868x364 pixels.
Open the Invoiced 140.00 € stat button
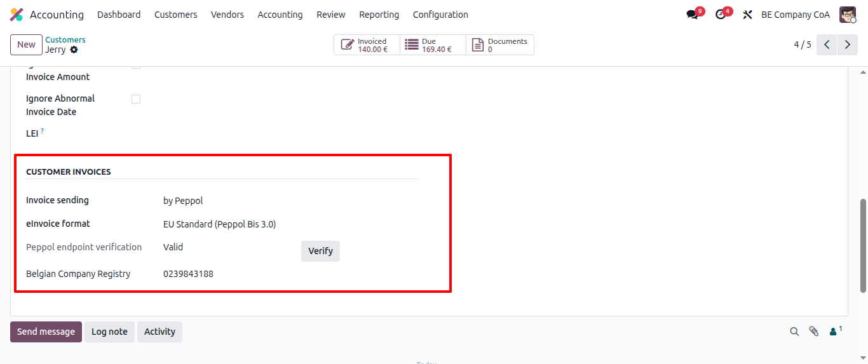367,45
